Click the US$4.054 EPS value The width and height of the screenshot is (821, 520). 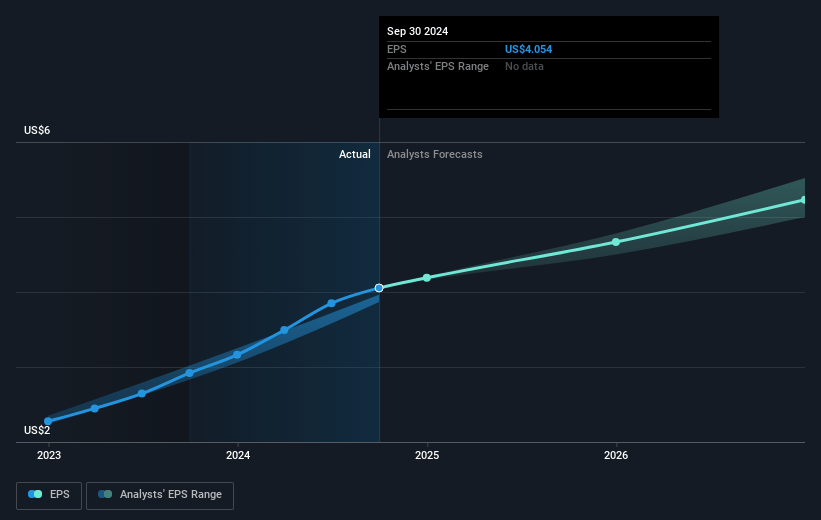coord(528,49)
